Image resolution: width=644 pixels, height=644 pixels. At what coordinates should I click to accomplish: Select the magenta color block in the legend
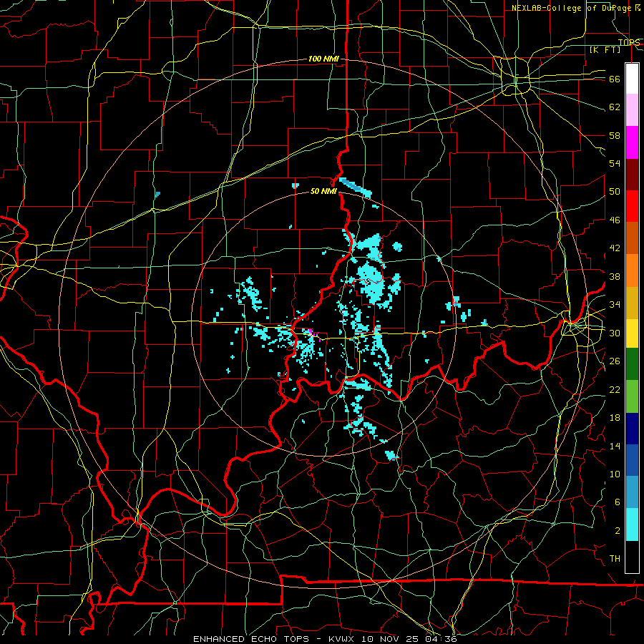click(x=632, y=142)
